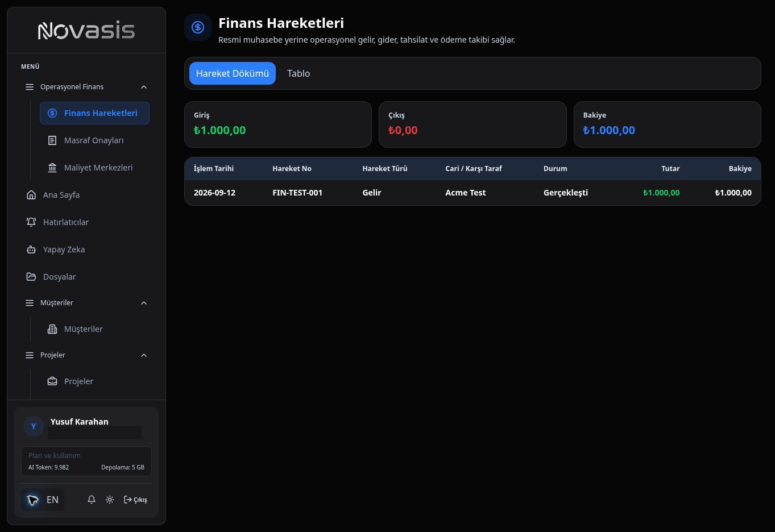The image size is (775, 532).
Task: Click the Yusuf Karahan user name
Action: pyautogui.click(x=80, y=422)
